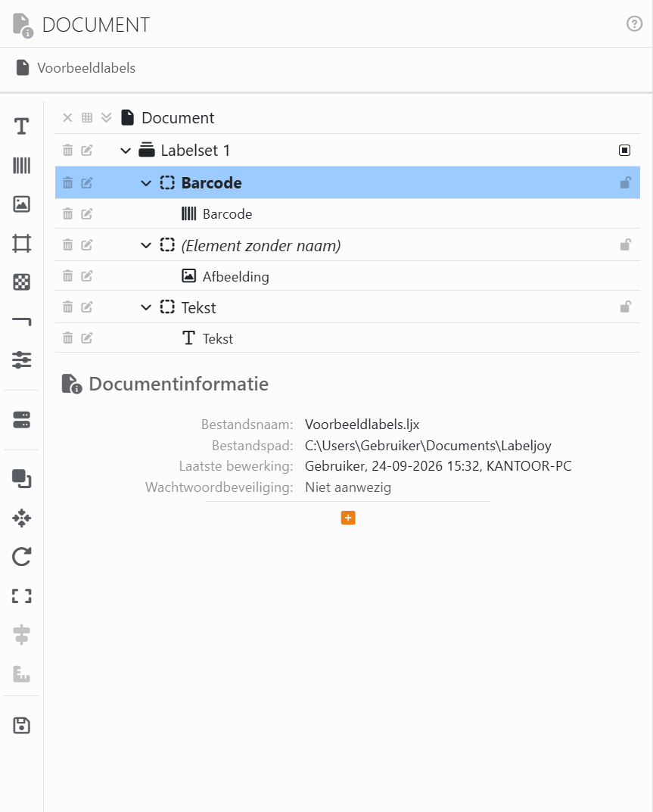Viewport: 653px width, 812px height.
Task: Click the Niet aanwezig password value
Action: (x=348, y=487)
